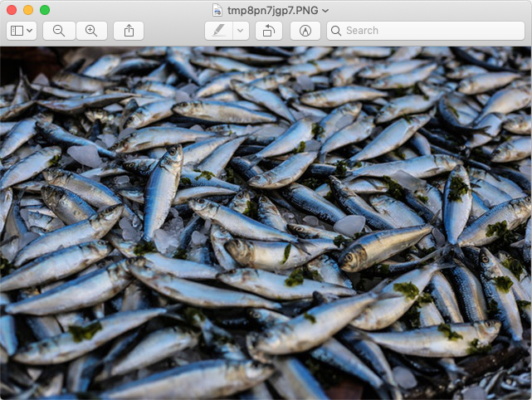Screen dimensions: 532x400
Task: Click the magnifier icon in Search
Action: click(336, 31)
